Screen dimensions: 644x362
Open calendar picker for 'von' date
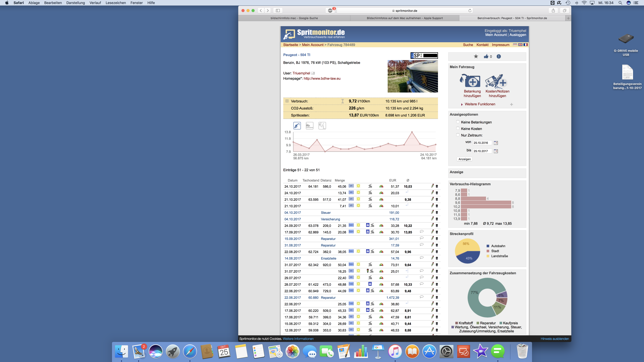496,143
